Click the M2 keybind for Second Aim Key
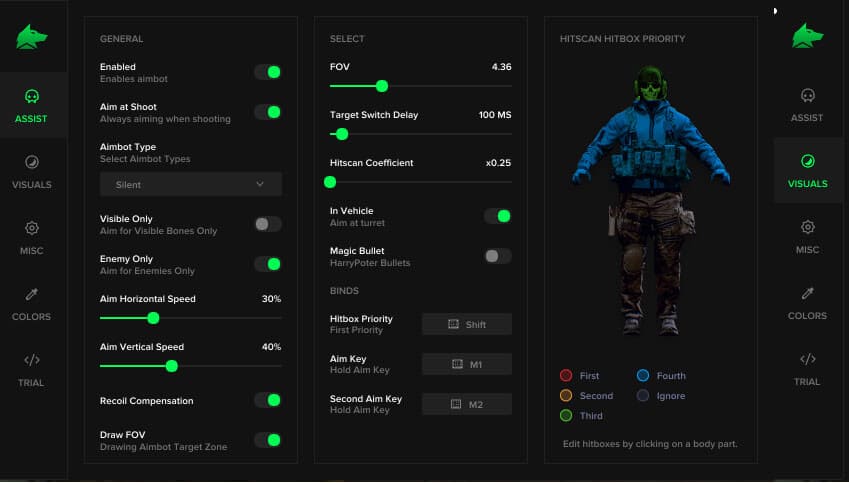The image size is (849, 483). (467, 404)
